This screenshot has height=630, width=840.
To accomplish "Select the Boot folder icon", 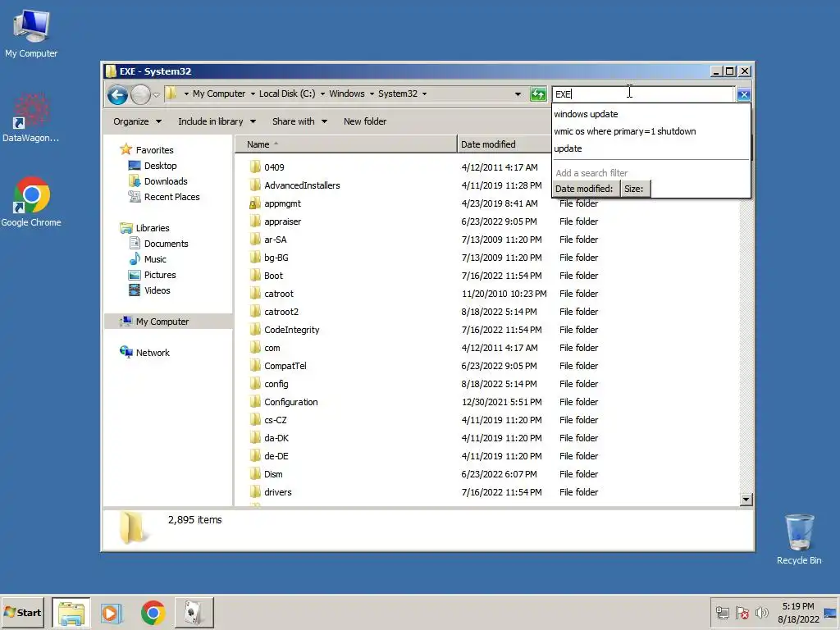I will (x=255, y=276).
